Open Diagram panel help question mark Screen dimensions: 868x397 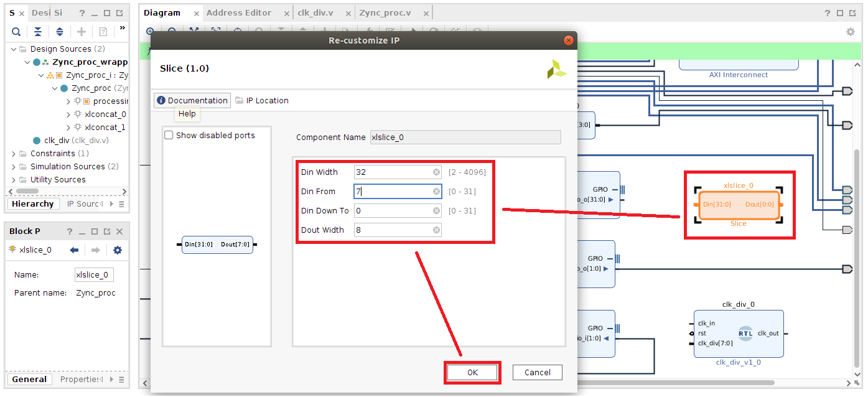pyautogui.click(x=827, y=13)
